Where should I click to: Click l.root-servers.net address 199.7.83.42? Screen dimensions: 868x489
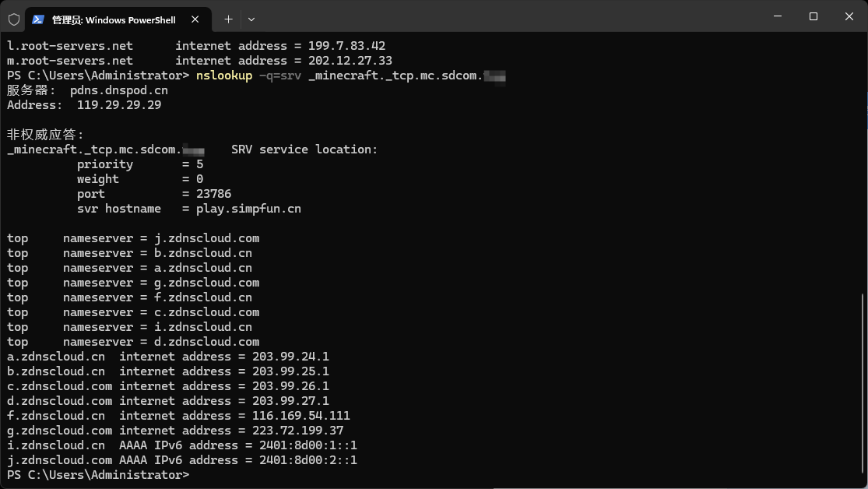pyautogui.click(x=346, y=46)
